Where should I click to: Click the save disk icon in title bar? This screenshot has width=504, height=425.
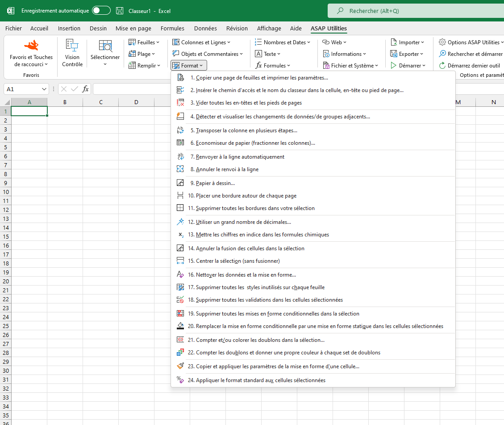(120, 11)
